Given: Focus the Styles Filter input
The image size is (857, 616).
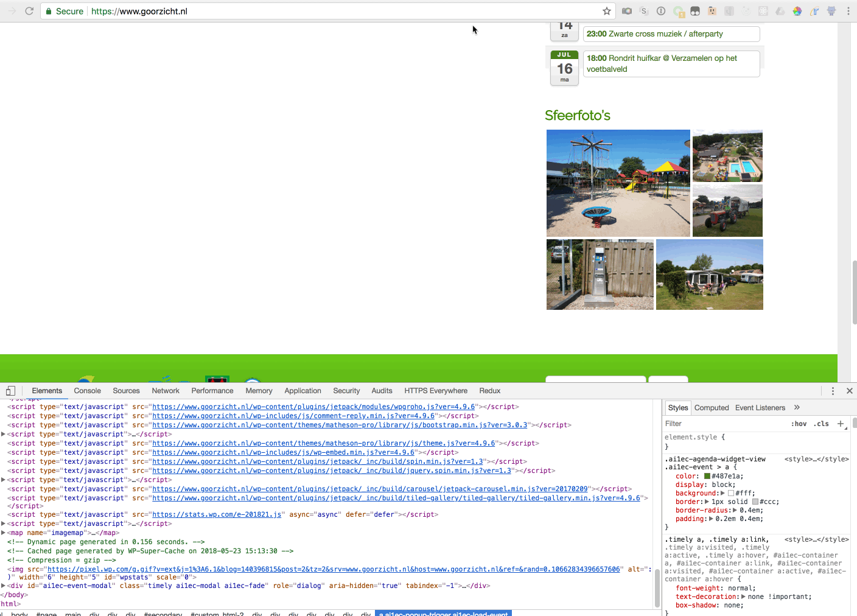Looking at the screenshot, I should 724,424.
